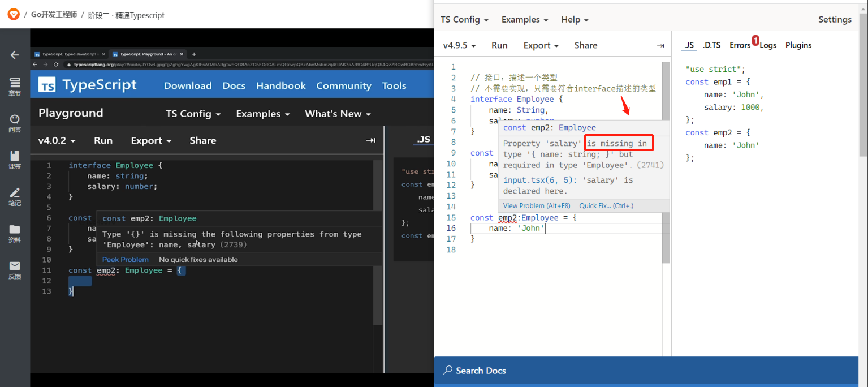Open TS Config dropdown in right playground
The height and width of the screenshot is (387, 868).
[x=464, y=19]
